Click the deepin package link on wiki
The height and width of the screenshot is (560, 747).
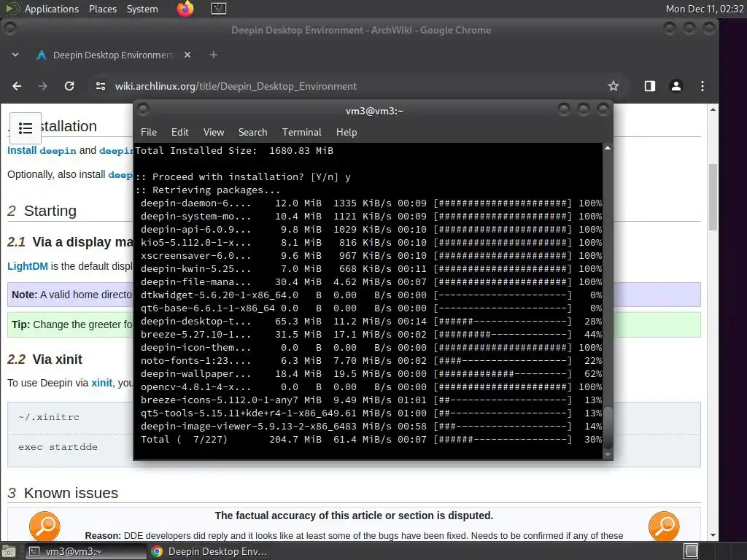(x=58, y=150)
